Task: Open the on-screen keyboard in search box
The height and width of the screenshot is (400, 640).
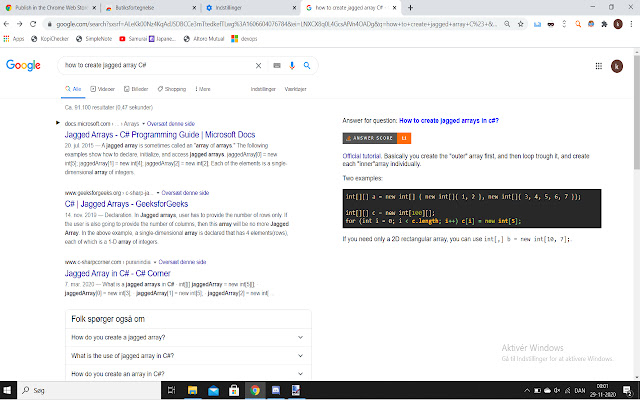Action: coord(277,65)
